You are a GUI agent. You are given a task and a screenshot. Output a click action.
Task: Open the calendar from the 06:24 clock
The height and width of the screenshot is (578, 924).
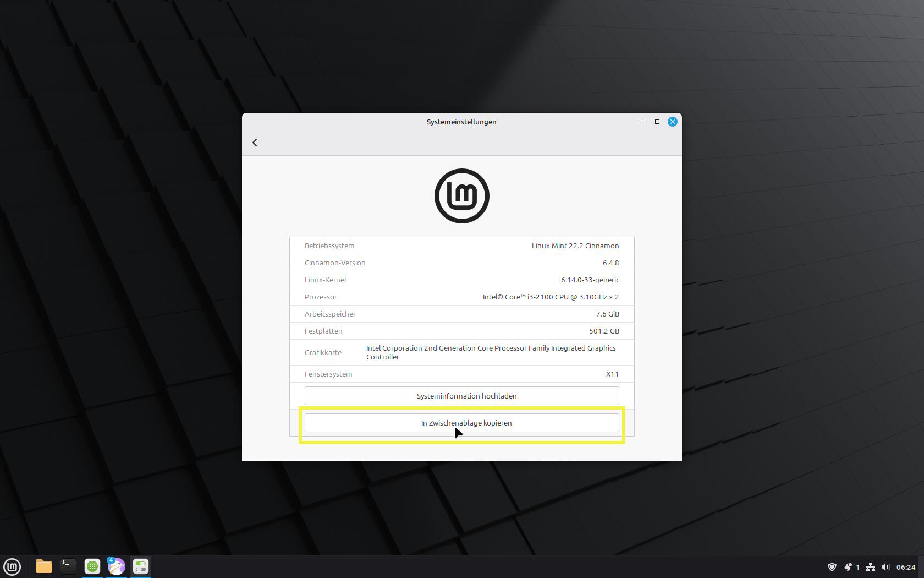[906, 567]
